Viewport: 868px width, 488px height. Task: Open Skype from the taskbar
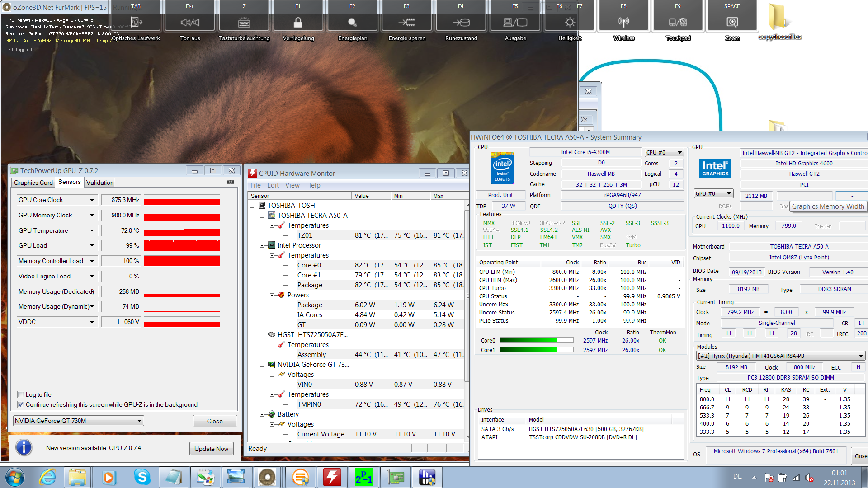142,477
